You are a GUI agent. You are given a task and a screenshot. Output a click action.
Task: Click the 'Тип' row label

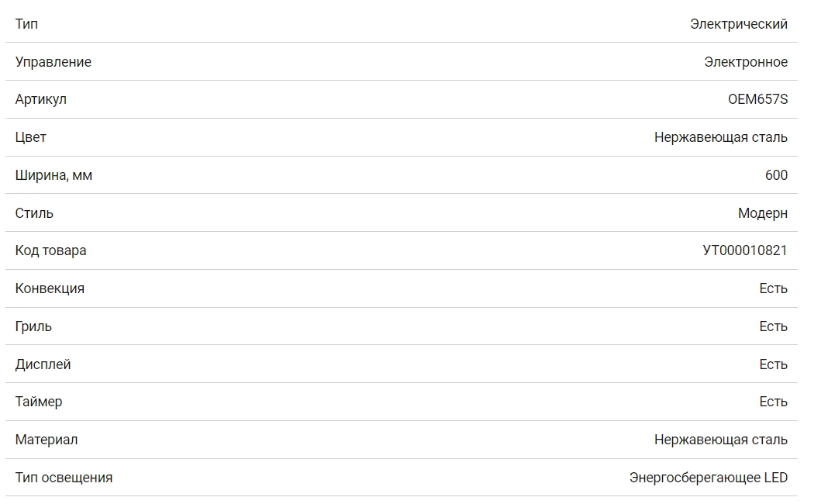26,24
